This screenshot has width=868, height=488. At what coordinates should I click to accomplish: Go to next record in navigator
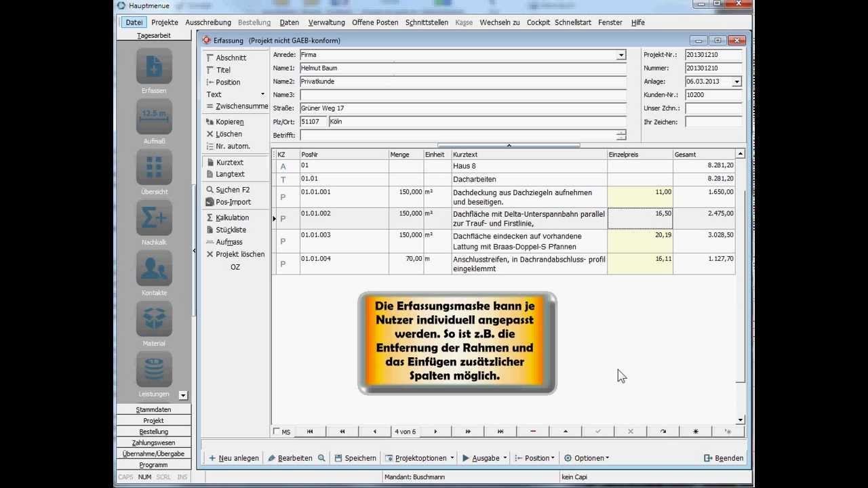[435, 432]
